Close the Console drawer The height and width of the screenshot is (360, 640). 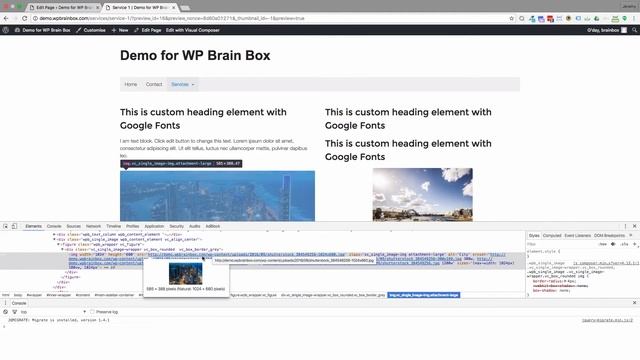pos(634,303)
